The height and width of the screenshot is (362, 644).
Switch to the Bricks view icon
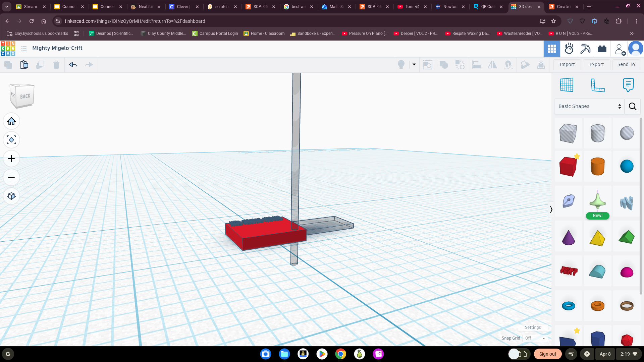[602, 49]
